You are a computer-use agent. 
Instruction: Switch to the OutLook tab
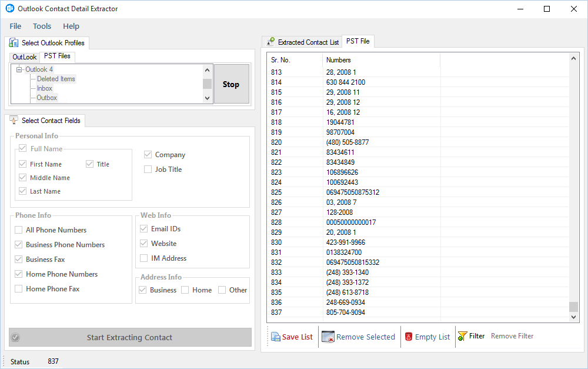tap(24, 57)
